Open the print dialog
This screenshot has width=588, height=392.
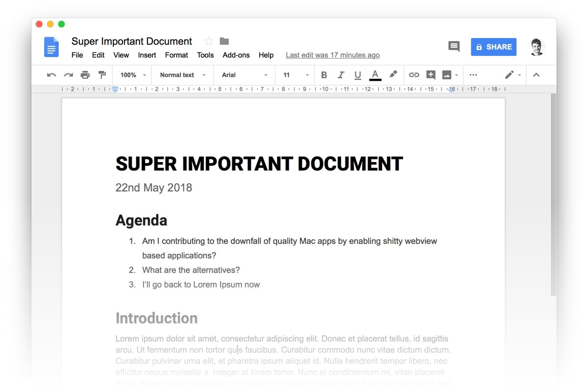(85, 74)
